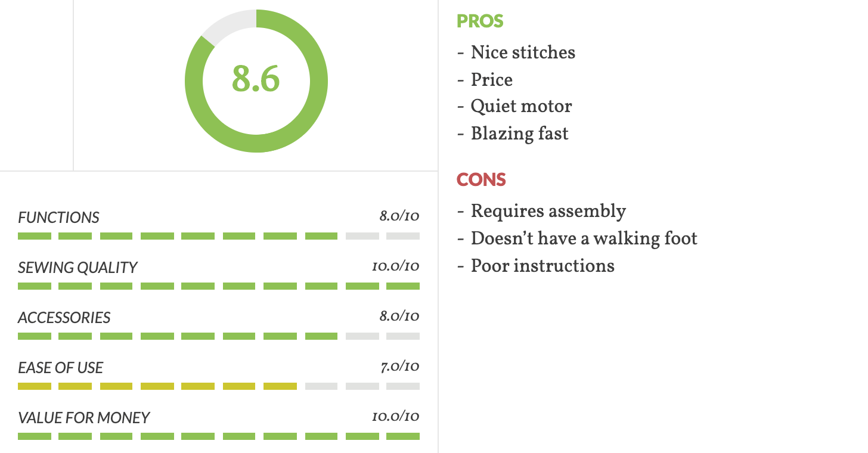This screenshot has width=868, height=453.
Task: Select the Value for Money label
Action: click(84, 418)
